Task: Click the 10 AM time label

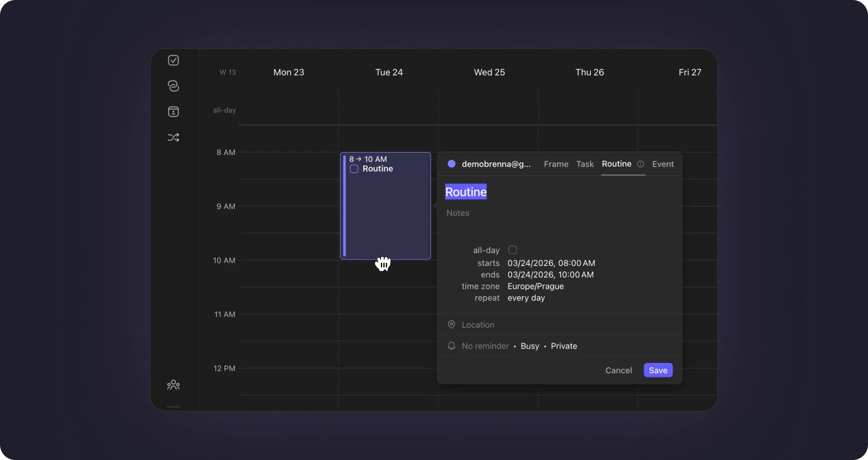Action: (224, 260)
